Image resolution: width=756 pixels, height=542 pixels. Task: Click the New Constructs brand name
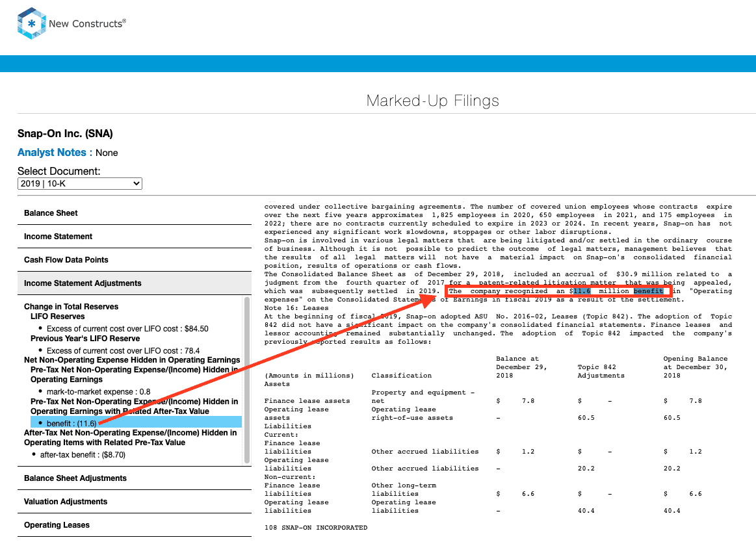87,23
